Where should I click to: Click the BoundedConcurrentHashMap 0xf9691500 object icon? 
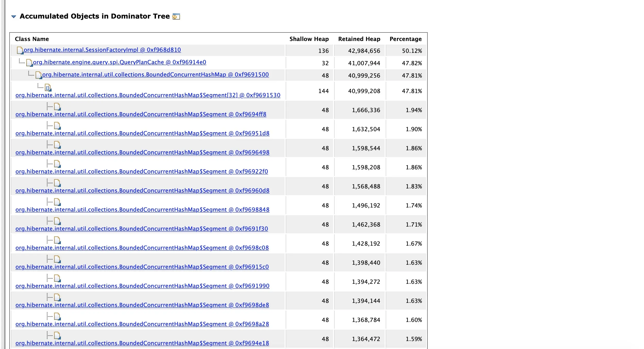pyautogui.click(x=38, y=75)
